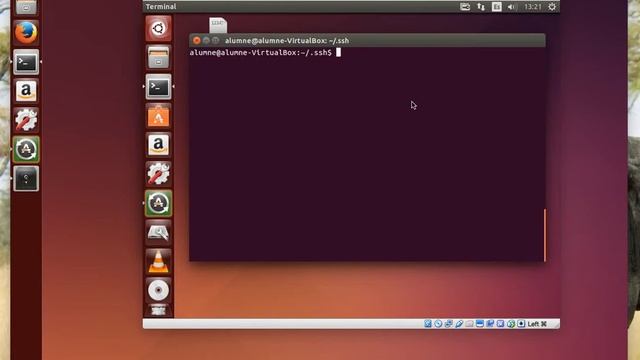Image resolution: width=640 pixels, height=360 pixels.
Task: Open the keyboard layout indicator in top panel
Action: pos(496,7)
